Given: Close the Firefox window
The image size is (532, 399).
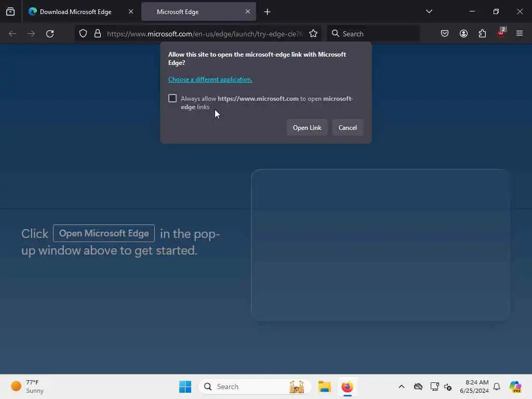Looking at the screenshot, I should point(520,11).
